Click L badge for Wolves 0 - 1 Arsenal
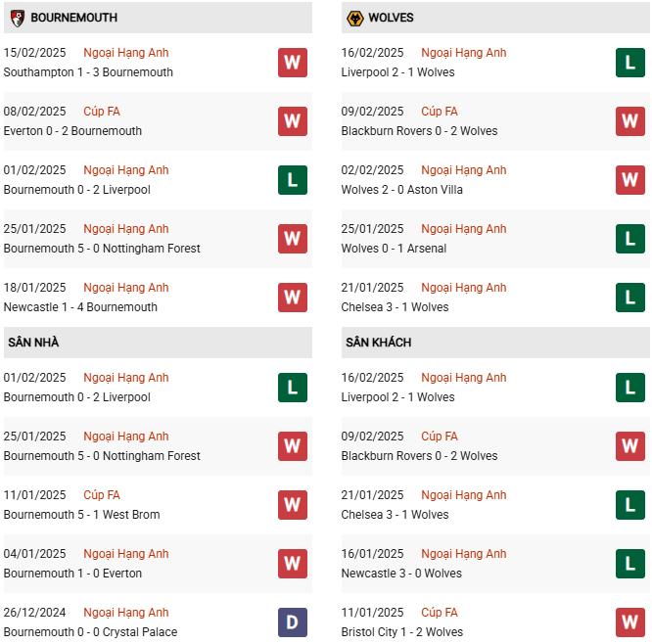 pyautogui.click(x=629, y=239)
